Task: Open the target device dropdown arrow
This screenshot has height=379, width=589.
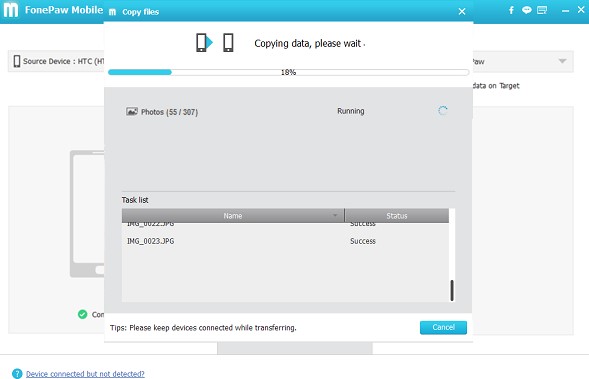Action: pos(562,61)
